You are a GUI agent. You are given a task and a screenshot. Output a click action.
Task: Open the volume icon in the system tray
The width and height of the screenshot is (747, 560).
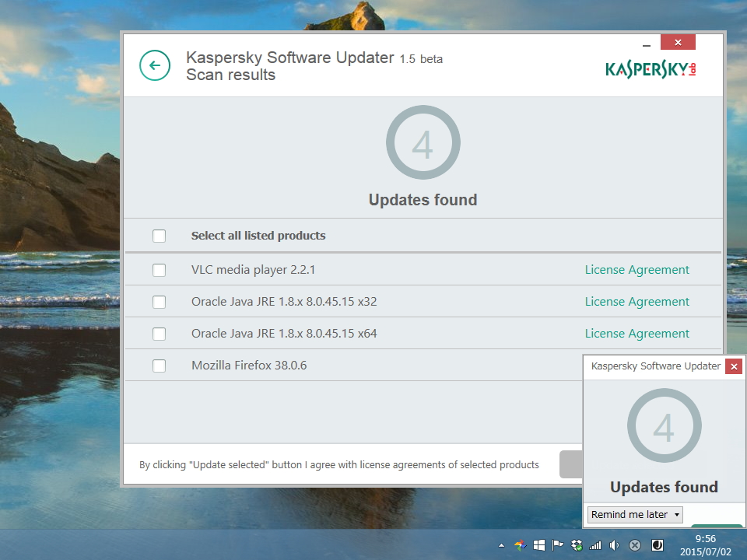[615, 544]
